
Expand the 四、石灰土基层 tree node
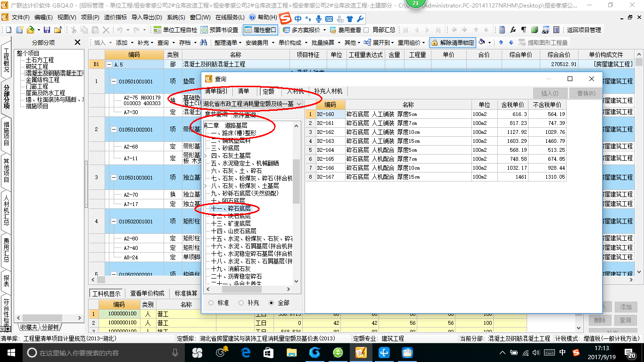205,156
